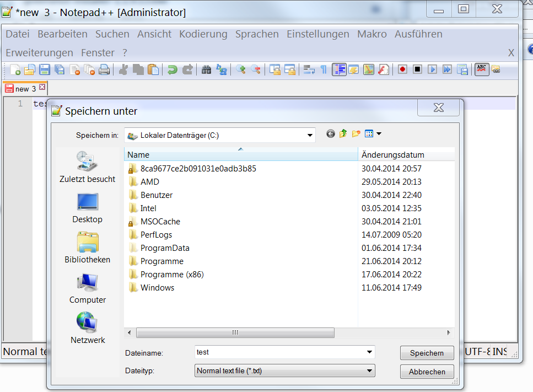533x392 pixels.
Task: Click the Zoom out magnifier icon
Action: tap(256, 69)
